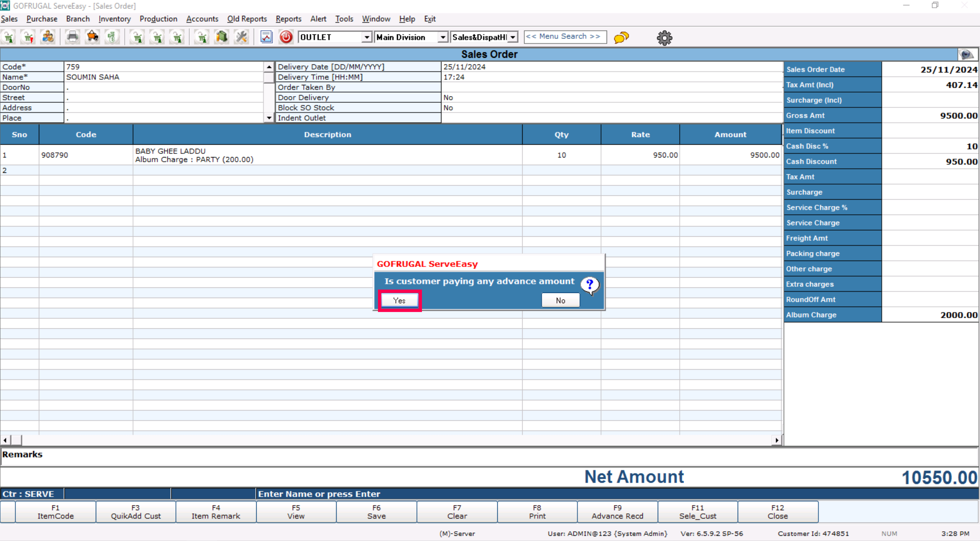Viewport: 980px width, 541px height.
Task: Open settings via the gear icon
Action: (664, 37)
